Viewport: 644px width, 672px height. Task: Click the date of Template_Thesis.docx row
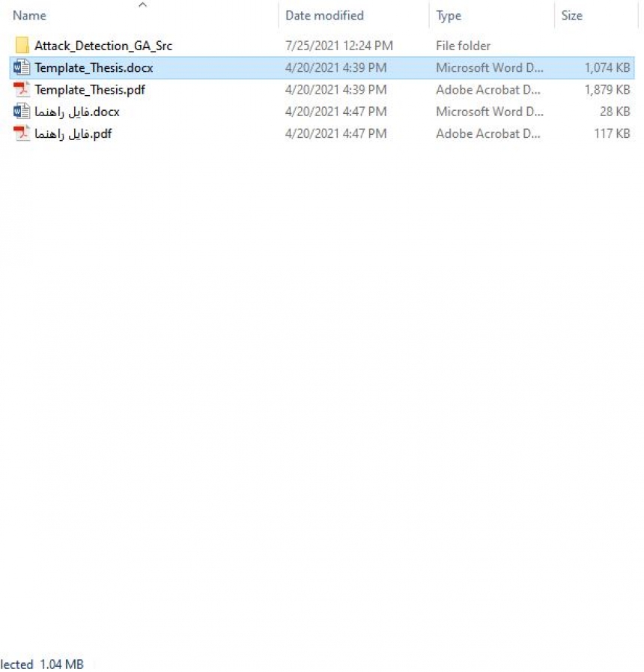tap(336, 67)
